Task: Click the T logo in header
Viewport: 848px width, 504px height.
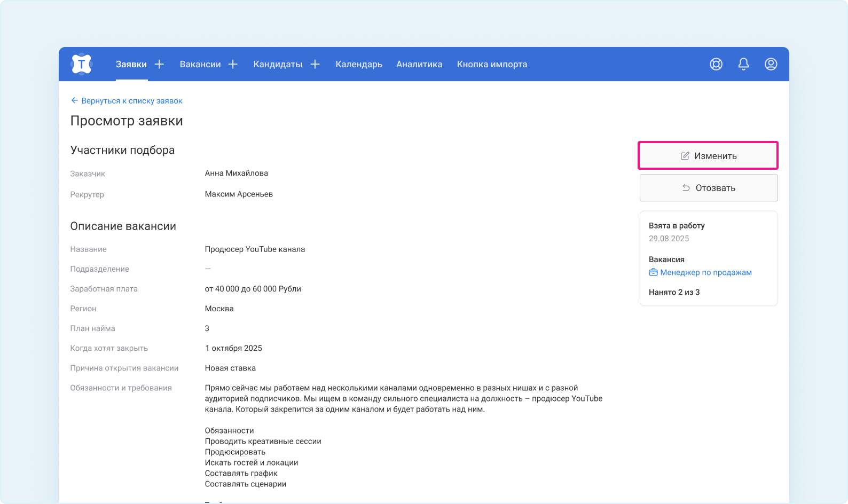Action: (x=81, y=65)
